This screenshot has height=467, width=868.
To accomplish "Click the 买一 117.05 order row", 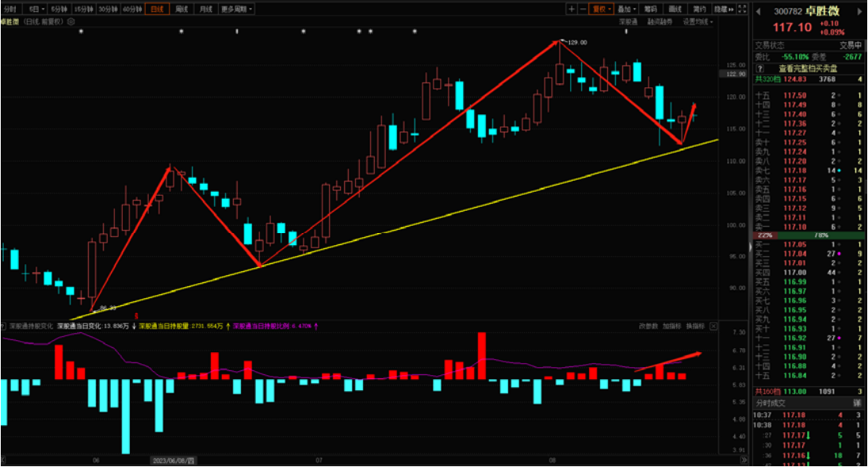I will [809, 244].
